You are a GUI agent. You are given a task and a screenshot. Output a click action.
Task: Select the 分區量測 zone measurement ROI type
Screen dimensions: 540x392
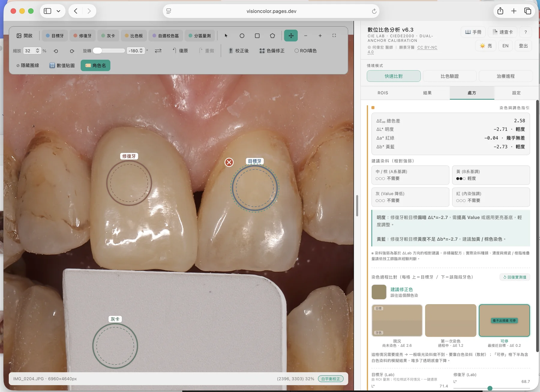click(200, 36)
